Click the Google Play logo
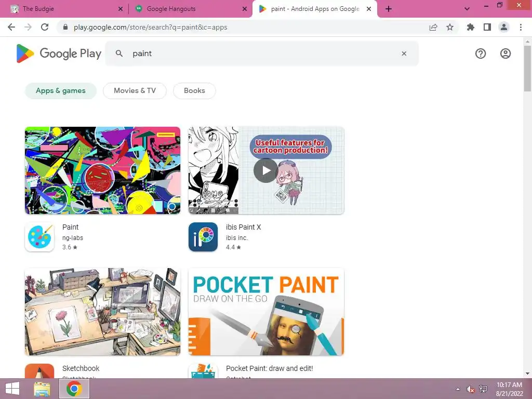The width and height of the screenshot is (532, 399). point(59,54)
